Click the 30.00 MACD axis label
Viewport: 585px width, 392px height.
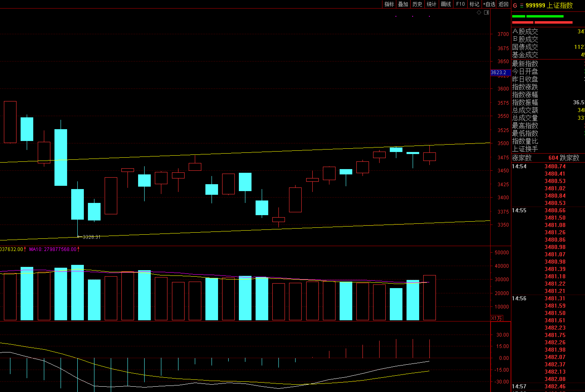(502, 335)
